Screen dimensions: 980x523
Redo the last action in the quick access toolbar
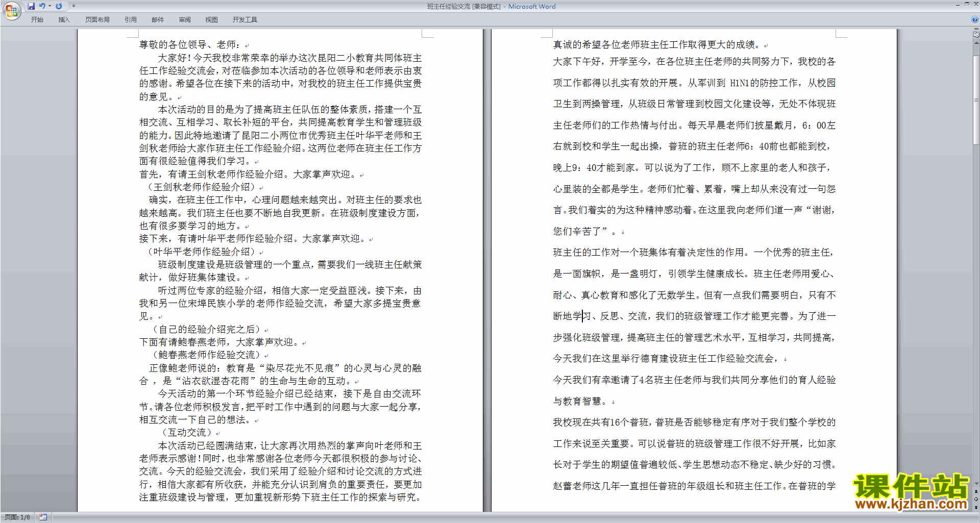59,6
